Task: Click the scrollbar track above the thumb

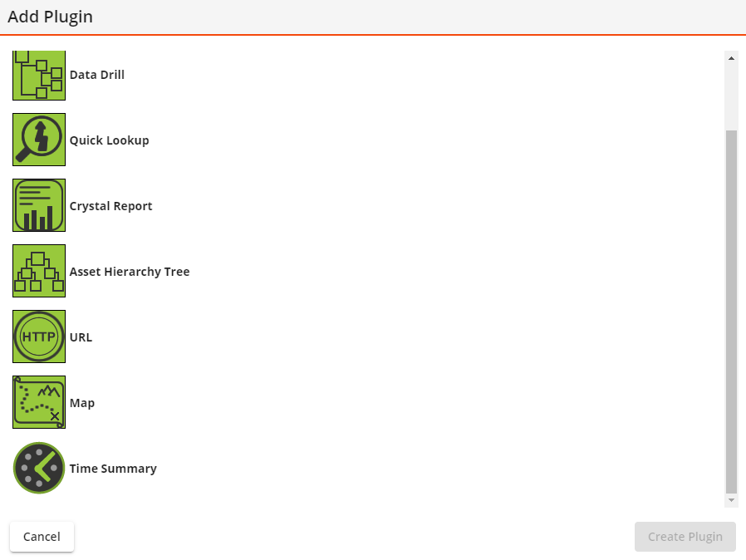Action: coord(731,97)
